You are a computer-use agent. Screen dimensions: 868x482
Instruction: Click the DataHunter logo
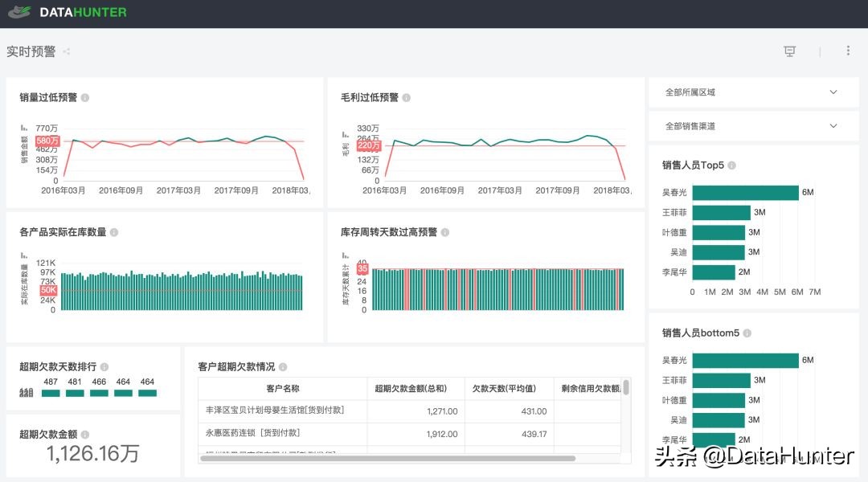[72, 13]
